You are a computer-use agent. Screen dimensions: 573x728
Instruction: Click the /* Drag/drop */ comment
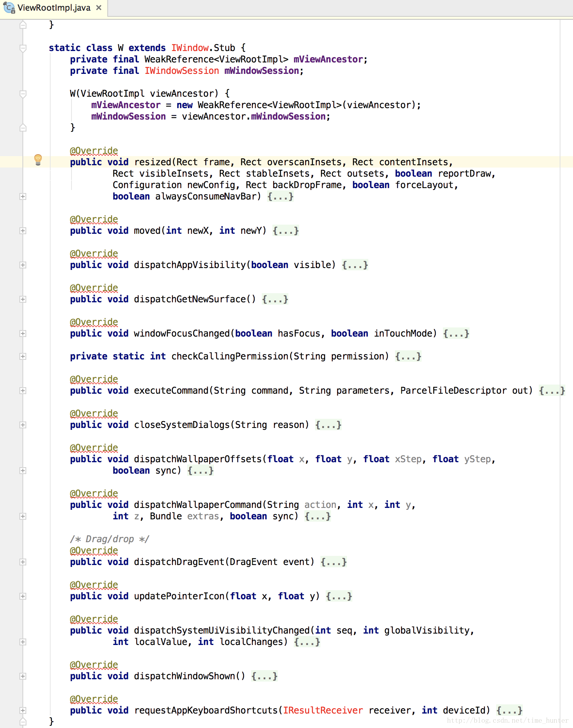[110, 539]
